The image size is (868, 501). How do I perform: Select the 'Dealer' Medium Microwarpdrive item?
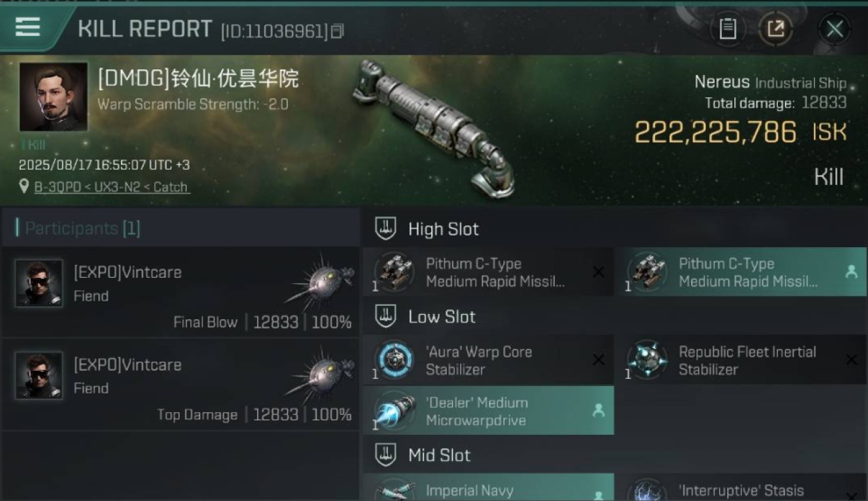point(488,411)
